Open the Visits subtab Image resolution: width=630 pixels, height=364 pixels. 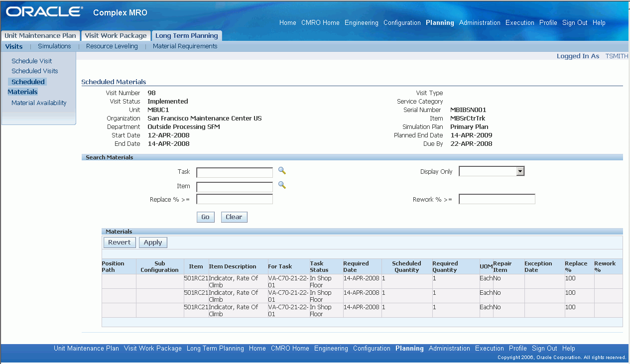click(x=14, y=46)
